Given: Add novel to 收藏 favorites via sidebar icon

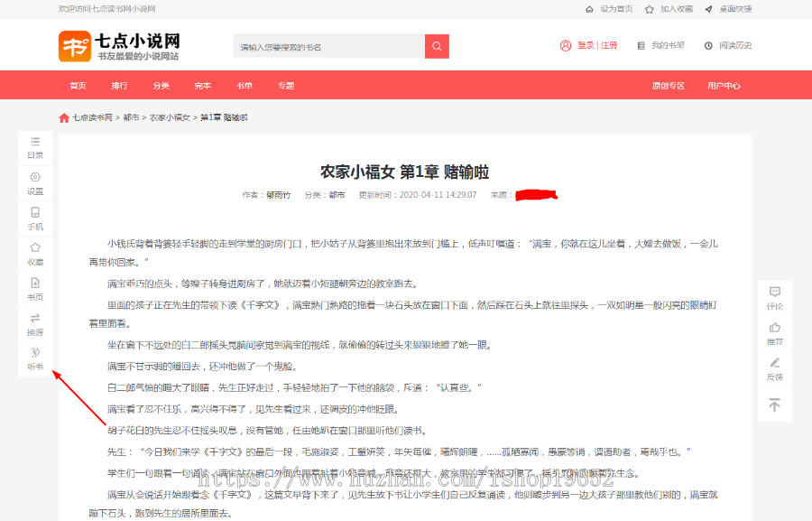Looking at the screenshot, I should point(34,254).
